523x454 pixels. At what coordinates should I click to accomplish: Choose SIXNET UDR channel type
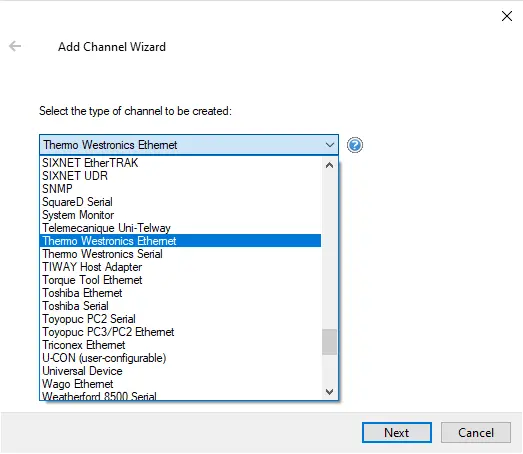(x=180, y=176)
